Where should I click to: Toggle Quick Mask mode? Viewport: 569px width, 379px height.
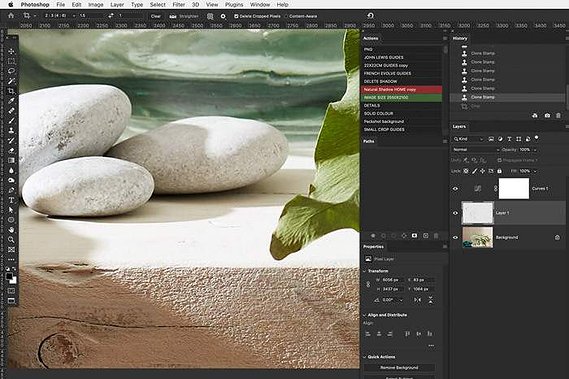(11, 291)
